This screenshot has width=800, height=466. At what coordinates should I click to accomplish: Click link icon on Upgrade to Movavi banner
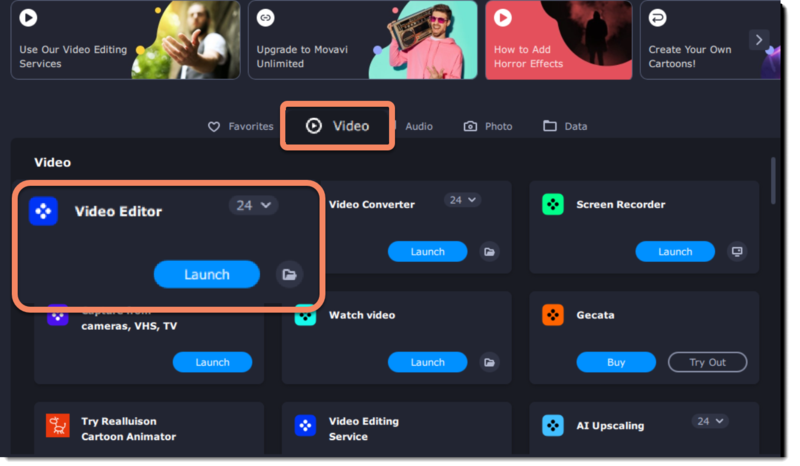(265, 18)
